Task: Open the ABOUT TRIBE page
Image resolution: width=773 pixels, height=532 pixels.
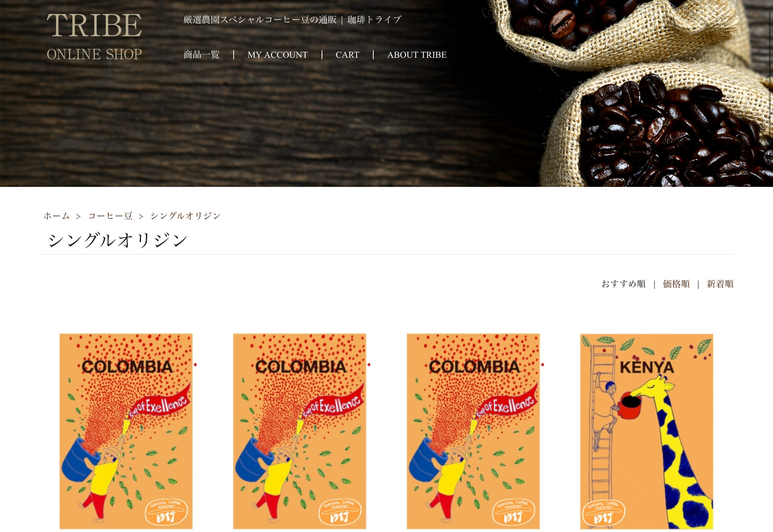Action: point(417,55)
